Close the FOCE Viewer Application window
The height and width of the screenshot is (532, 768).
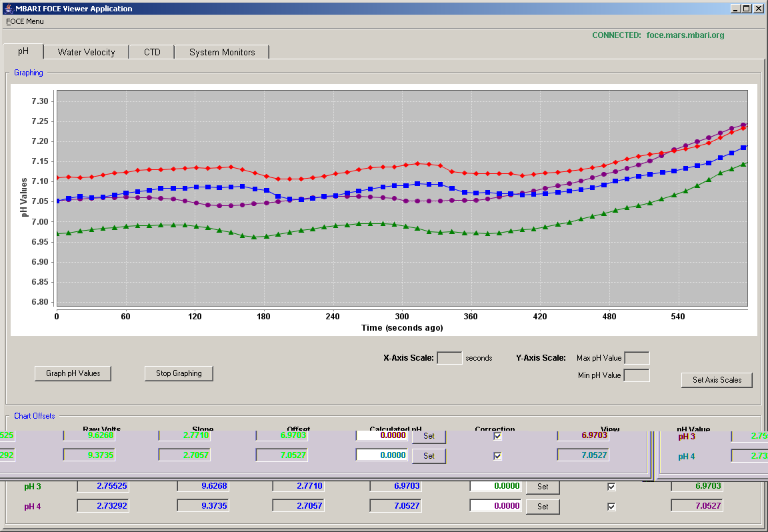tap(757, 8)
